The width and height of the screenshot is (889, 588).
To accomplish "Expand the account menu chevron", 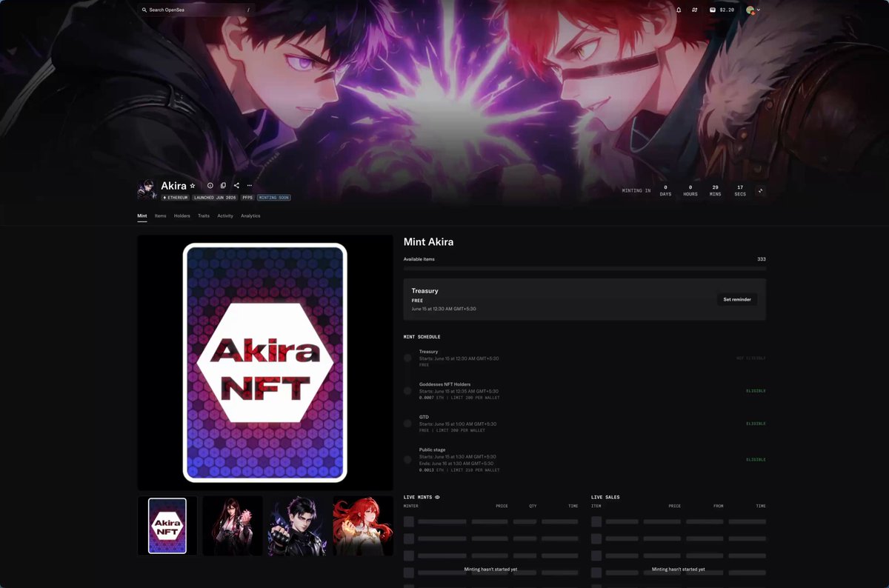I will tap(759, 10).
